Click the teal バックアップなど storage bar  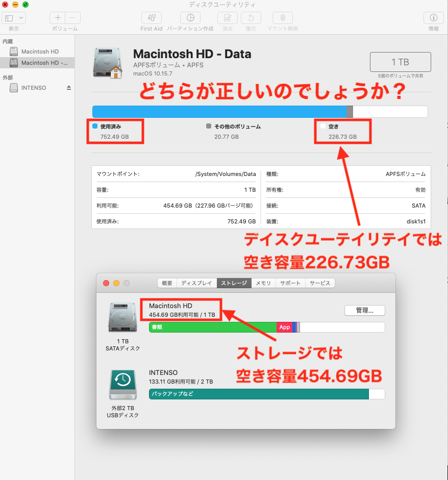(x=259, y=394)
